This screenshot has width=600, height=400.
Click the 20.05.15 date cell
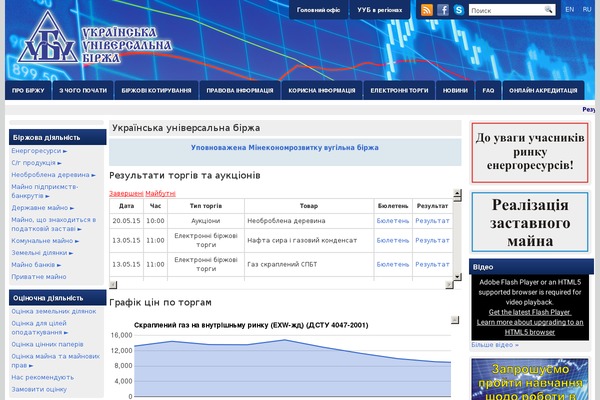pos(126,220)
